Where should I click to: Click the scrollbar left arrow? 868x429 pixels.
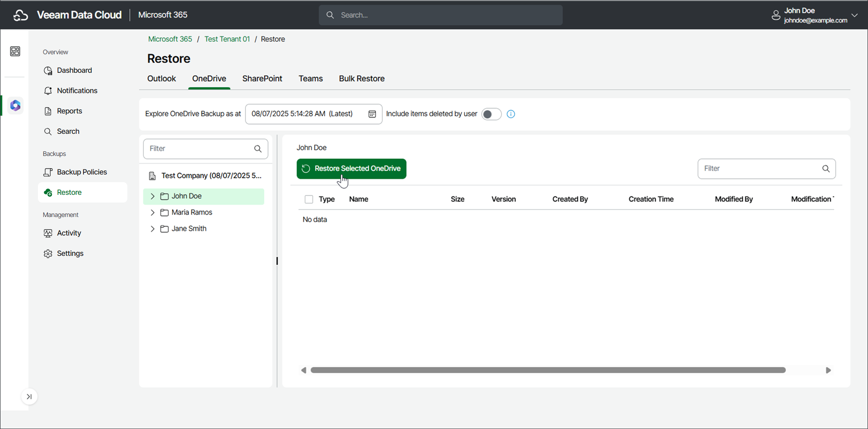click(x=303, y=370)
